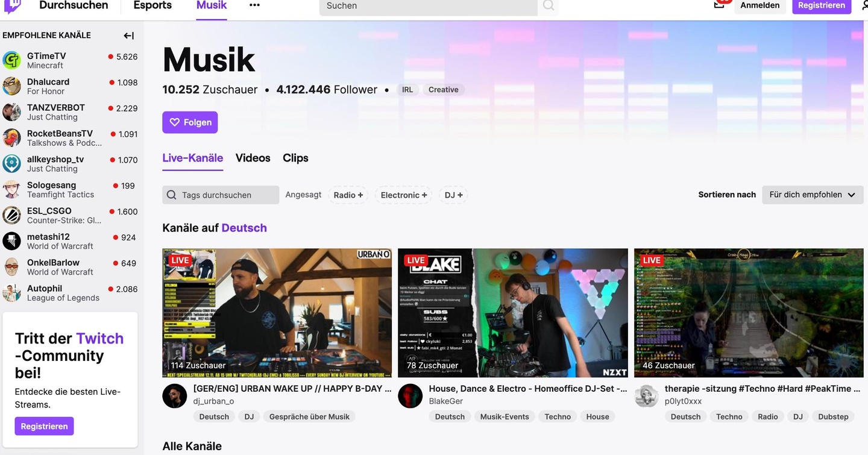This screenshot has width=868, height=455.
Task: Click BlakeGer channel name
Action: click(446, 401)
